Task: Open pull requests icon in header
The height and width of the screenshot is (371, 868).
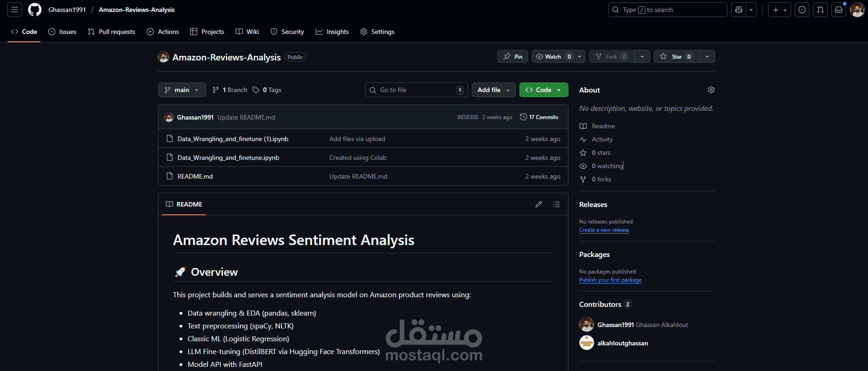Action: pyautogui.click(x=820, y=10)
